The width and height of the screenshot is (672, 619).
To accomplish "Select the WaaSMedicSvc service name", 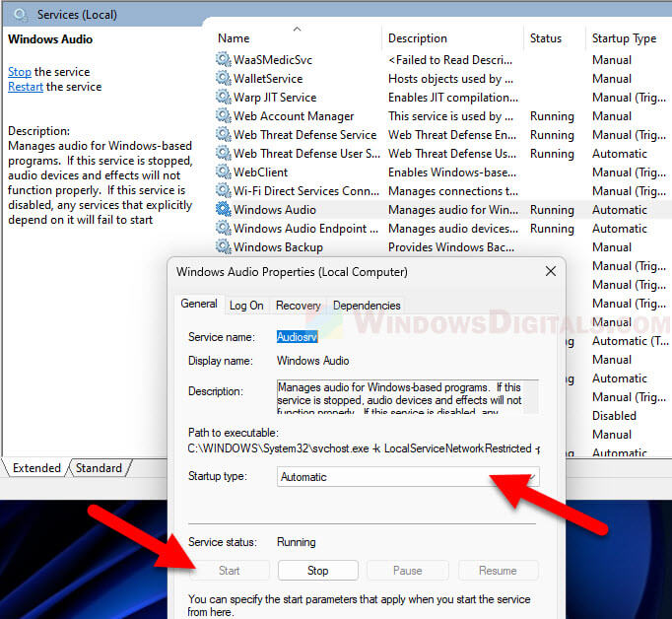I will (273, 59).
